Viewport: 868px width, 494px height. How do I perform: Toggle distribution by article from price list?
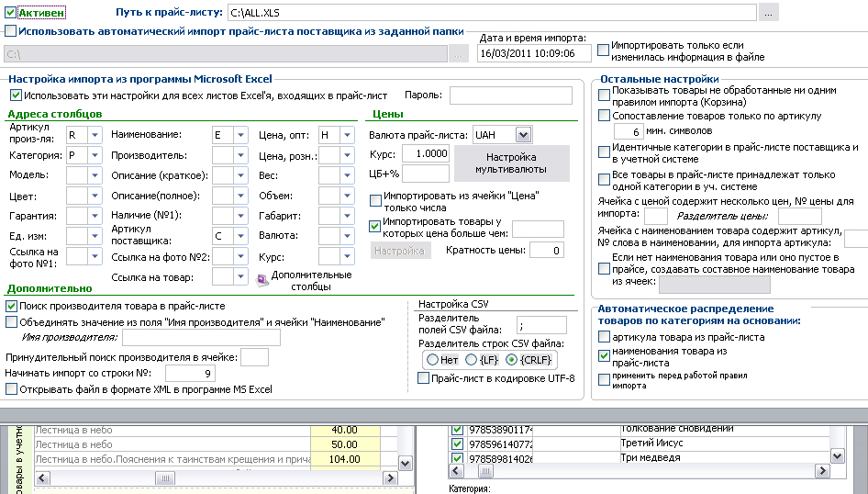coord(605,337)
